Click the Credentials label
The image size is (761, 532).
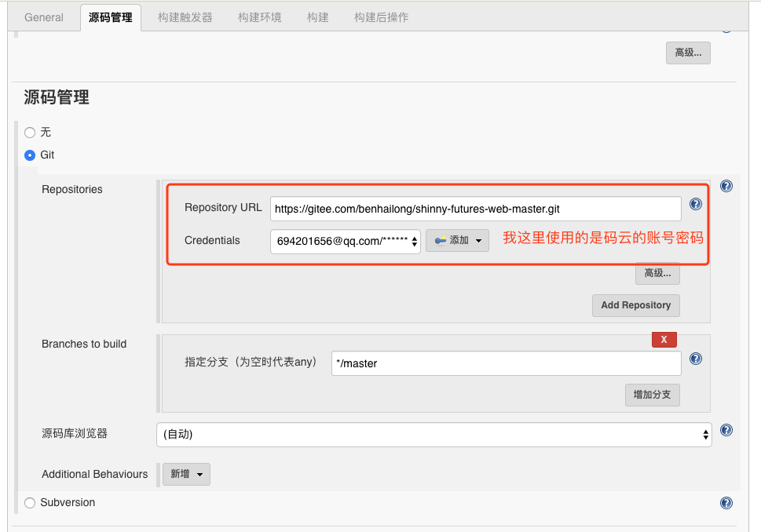212,241
